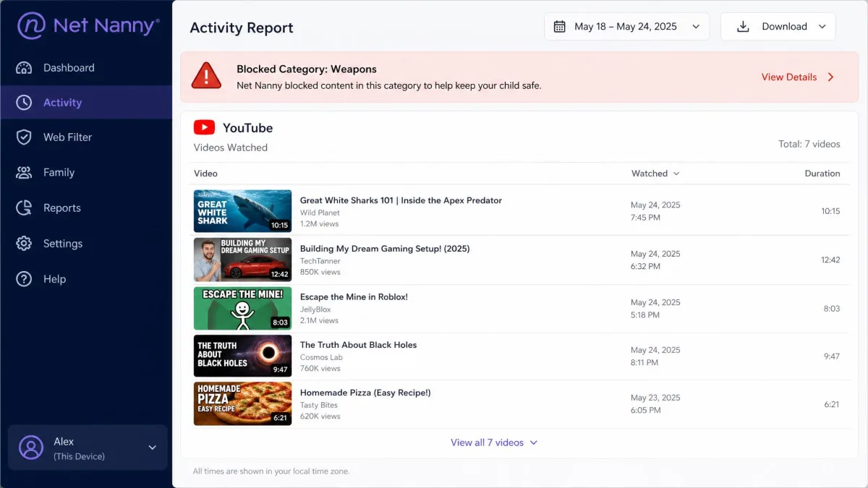Click the Escape the Mine thumbnail

pos(242,308)
